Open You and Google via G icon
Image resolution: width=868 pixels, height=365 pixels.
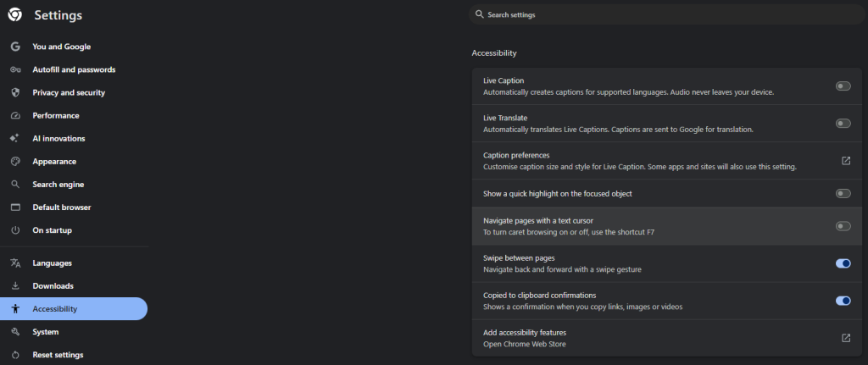click(15, 47)
